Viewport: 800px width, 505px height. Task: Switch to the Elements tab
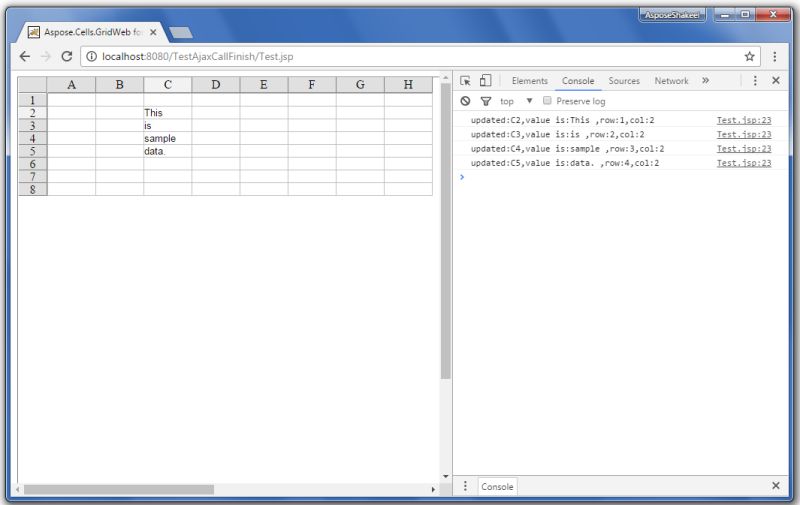[x=530, y=81]
